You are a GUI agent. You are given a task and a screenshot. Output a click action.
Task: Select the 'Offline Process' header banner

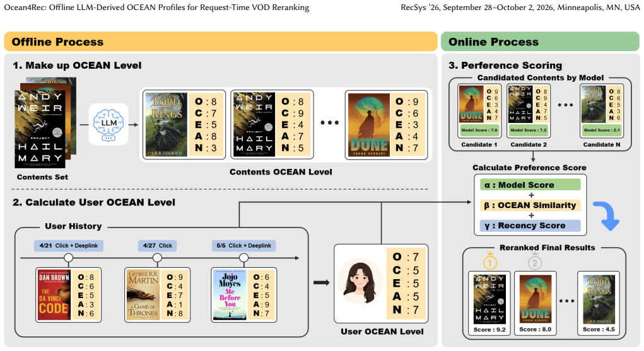coord(221,42)
